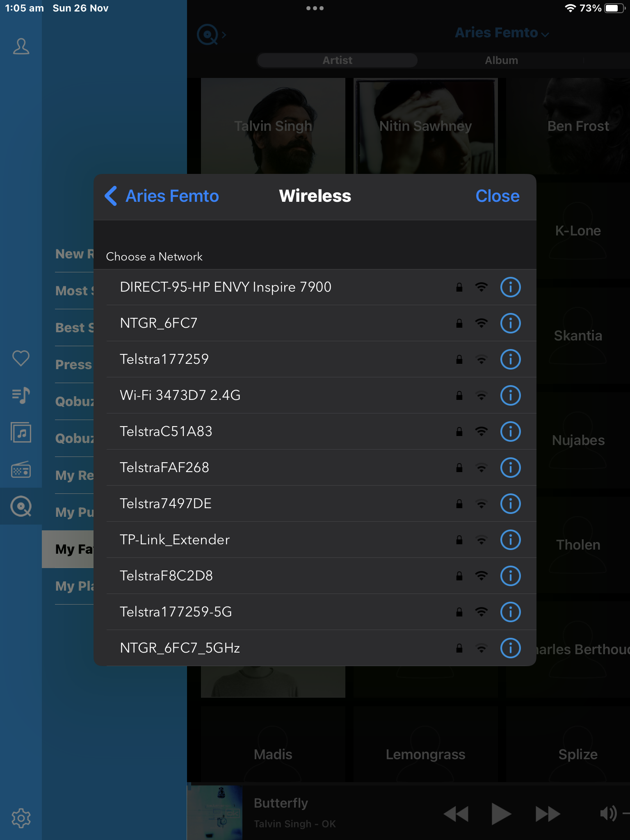The width and height of the screenshot is (630, 840).
Task: View info for TelstraC51A83 network
Action: click(511, 431)
